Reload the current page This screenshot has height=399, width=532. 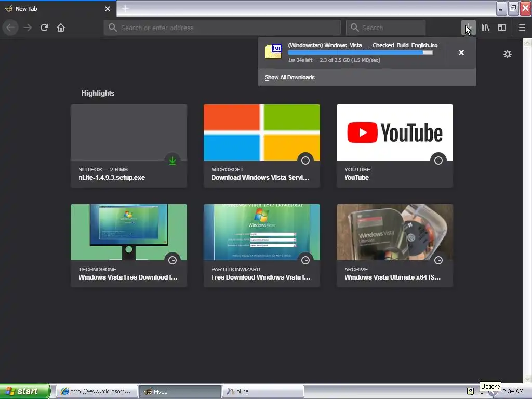(44, 28)
